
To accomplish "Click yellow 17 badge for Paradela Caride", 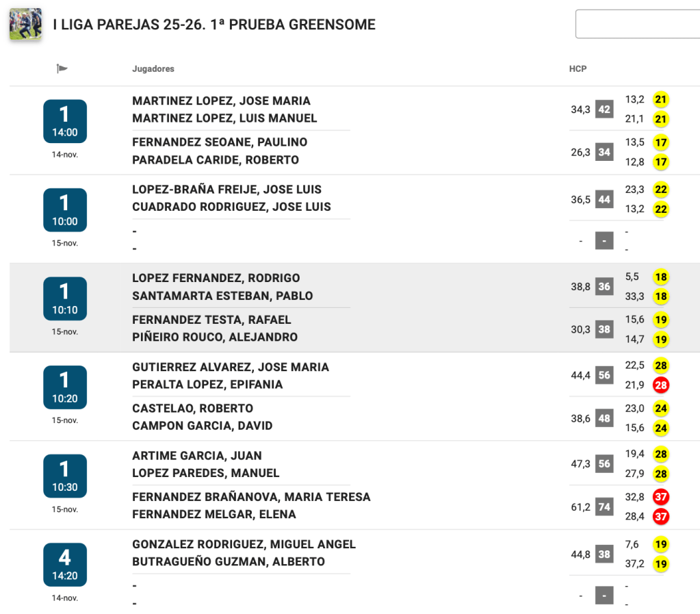I will [x=661, y=162].
